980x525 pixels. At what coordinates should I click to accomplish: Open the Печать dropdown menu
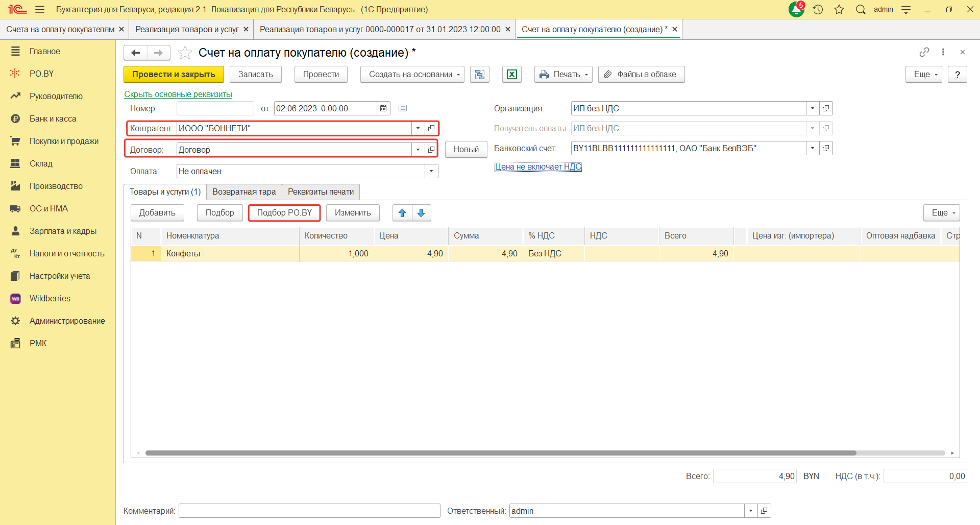pos(563,75)
